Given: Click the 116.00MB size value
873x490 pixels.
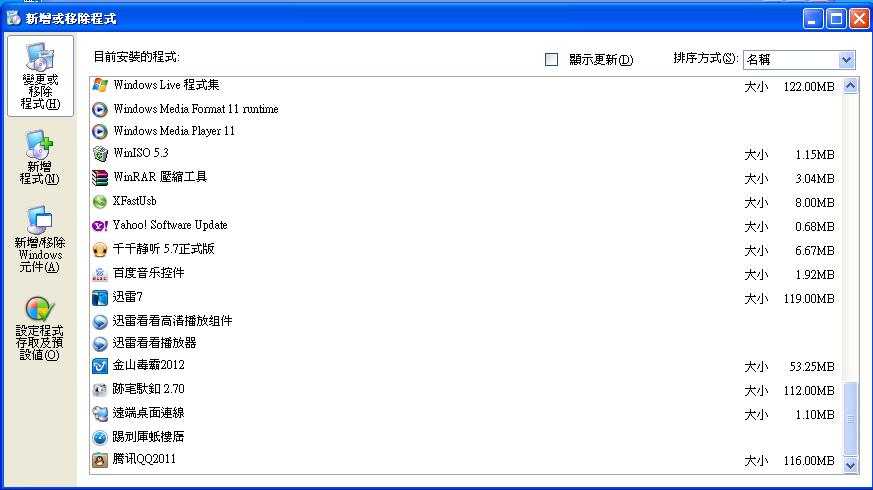Looking at the screenshot, I should pos(808,461).
